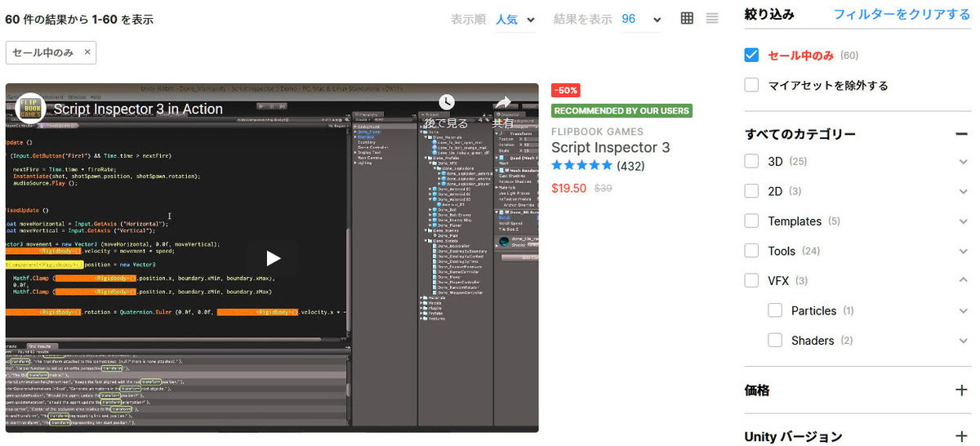Check the Tools category checkbox
Viewport: 980px width, 446px height.
752,251
